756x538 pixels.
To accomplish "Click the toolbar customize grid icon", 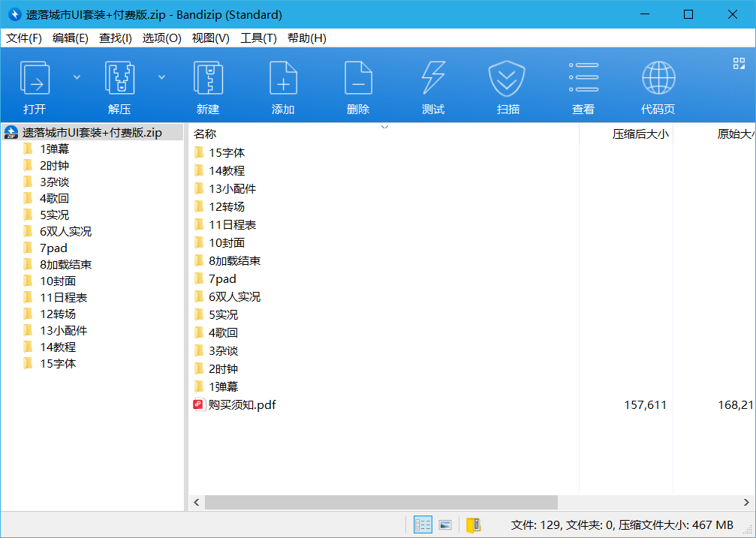I will click(739, 63).
